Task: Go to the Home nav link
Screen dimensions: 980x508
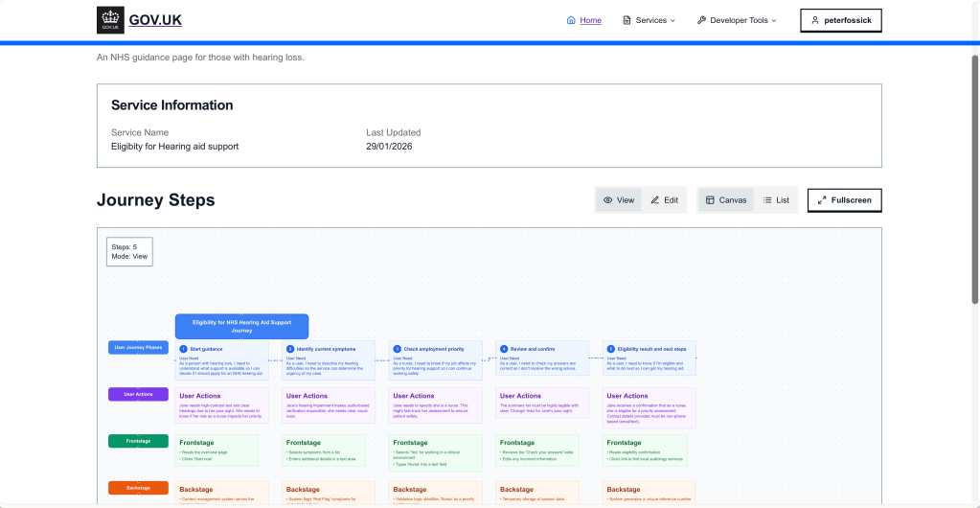Action: click(x=590, y=20)
